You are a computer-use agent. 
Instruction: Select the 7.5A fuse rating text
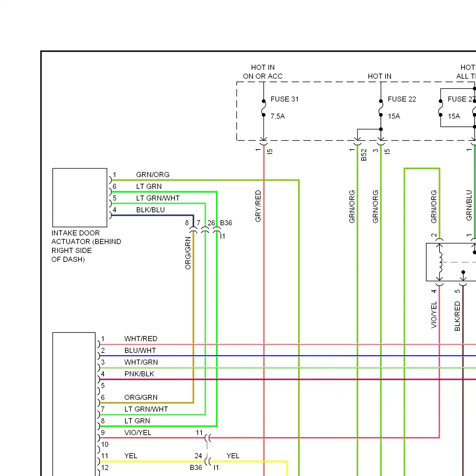pyautogui.click(x=278, y=116)
